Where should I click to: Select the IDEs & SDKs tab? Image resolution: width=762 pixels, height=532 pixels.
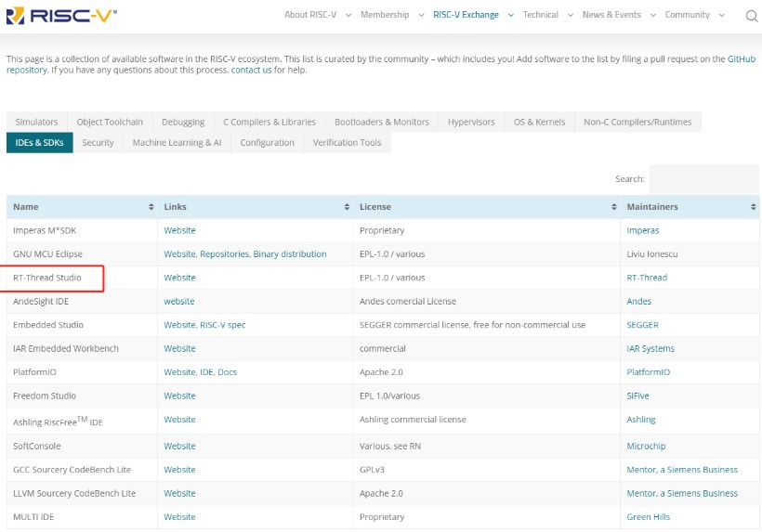[x=39, y=143]
